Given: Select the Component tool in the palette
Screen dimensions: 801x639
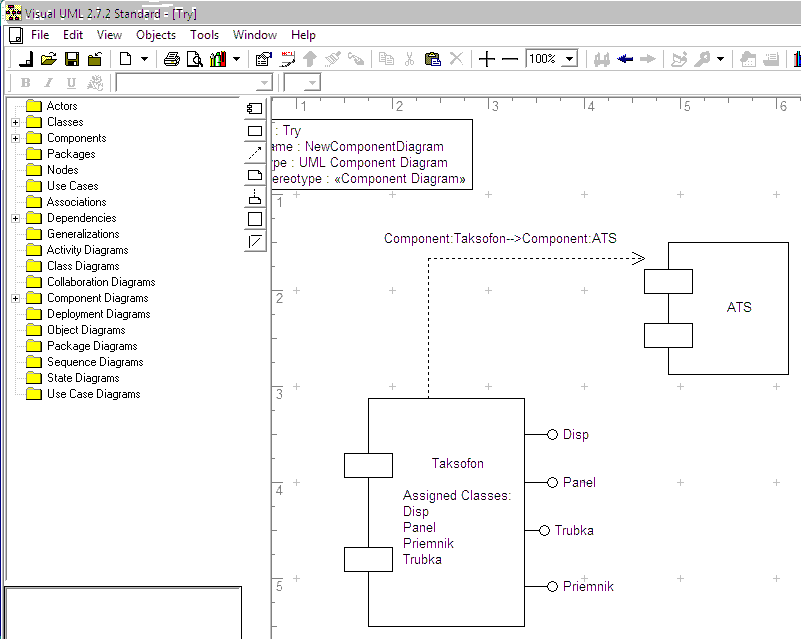Looking at the screenshot, I should [x=255, y=109].
